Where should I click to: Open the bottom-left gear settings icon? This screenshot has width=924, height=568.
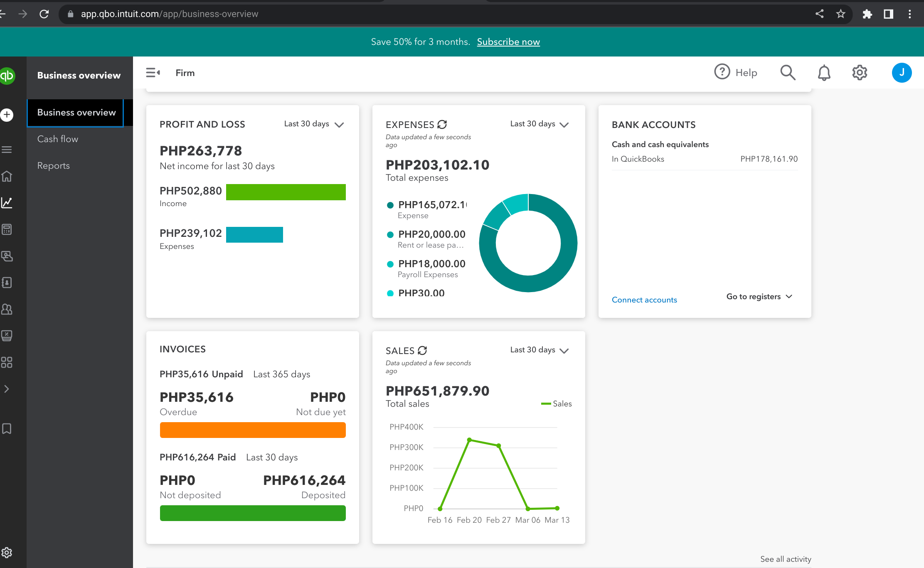point(7,553)
